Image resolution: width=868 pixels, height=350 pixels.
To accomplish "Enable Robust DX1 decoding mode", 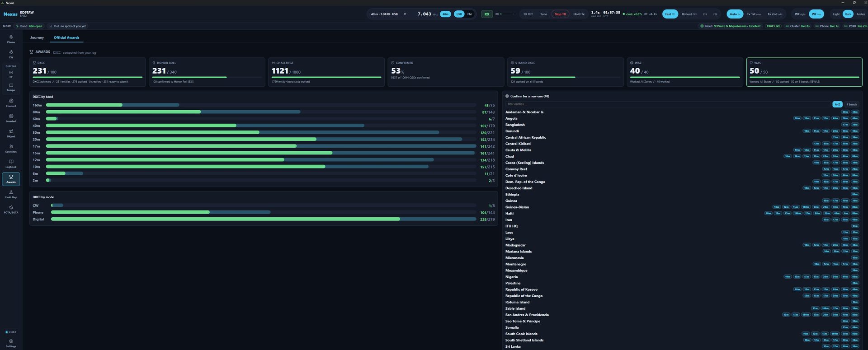I will coord(689,14).
